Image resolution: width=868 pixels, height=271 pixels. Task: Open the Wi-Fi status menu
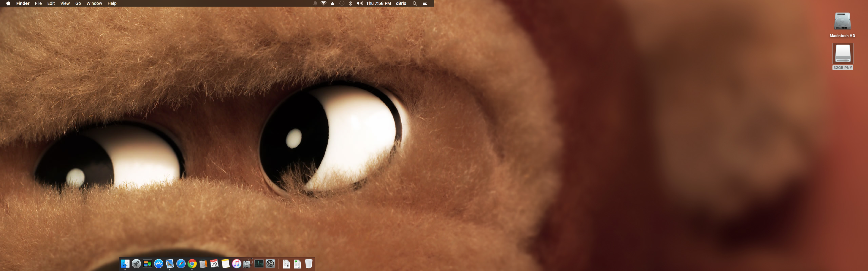coord(323,3)
